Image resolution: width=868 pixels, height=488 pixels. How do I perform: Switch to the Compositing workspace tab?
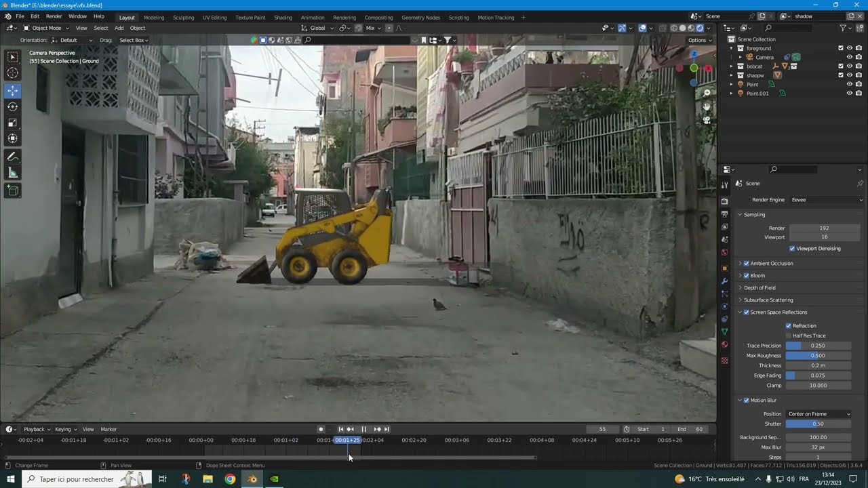click(x=378, y=18)
